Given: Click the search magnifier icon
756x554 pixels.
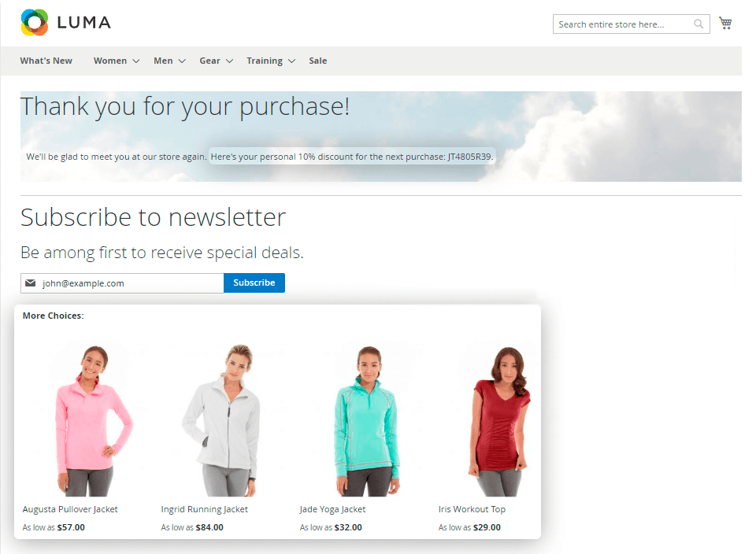Looking at the screenshot, I should pos(699,24).
